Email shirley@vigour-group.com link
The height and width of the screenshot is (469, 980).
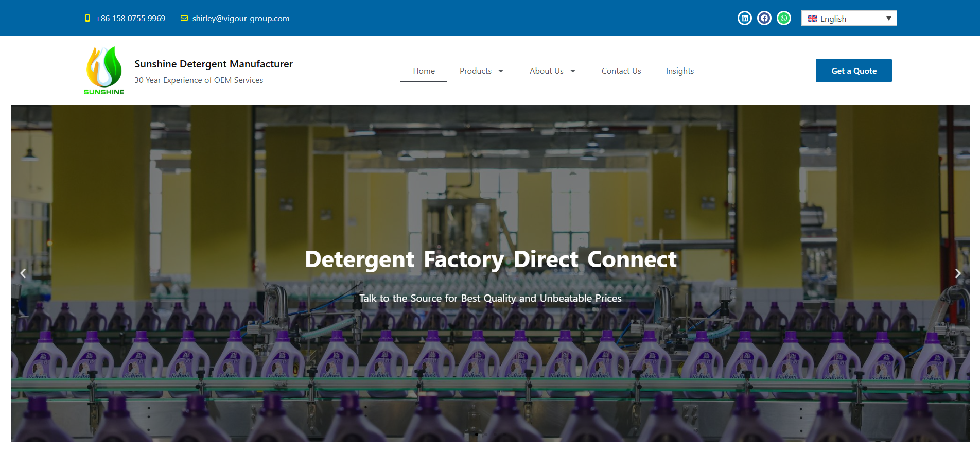[241, 18]
